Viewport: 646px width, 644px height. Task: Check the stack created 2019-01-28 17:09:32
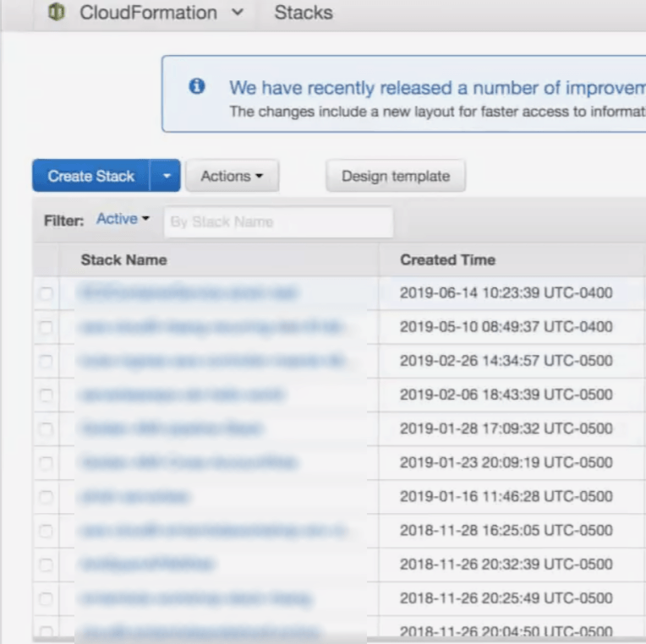coord(46,429)
